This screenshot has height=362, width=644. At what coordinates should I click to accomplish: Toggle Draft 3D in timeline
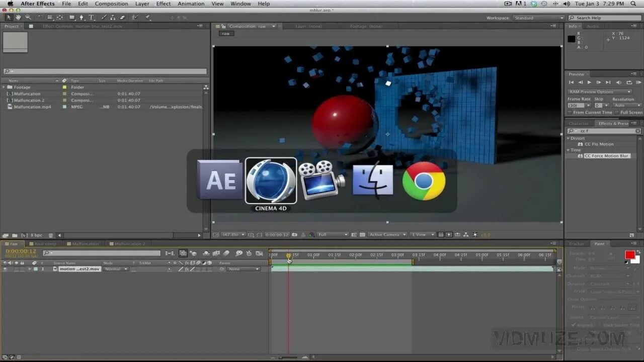pyautogui.click(x=194, y=253)
